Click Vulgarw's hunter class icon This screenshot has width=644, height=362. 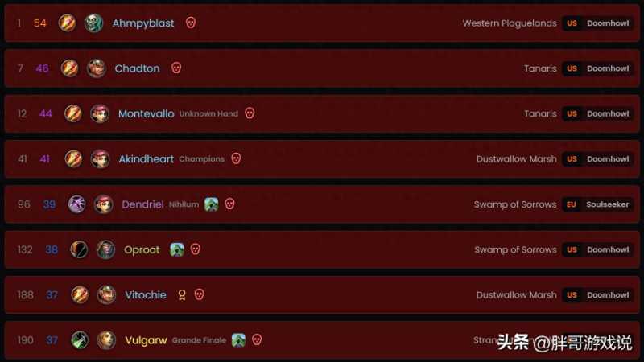click(x=80, y=339)
